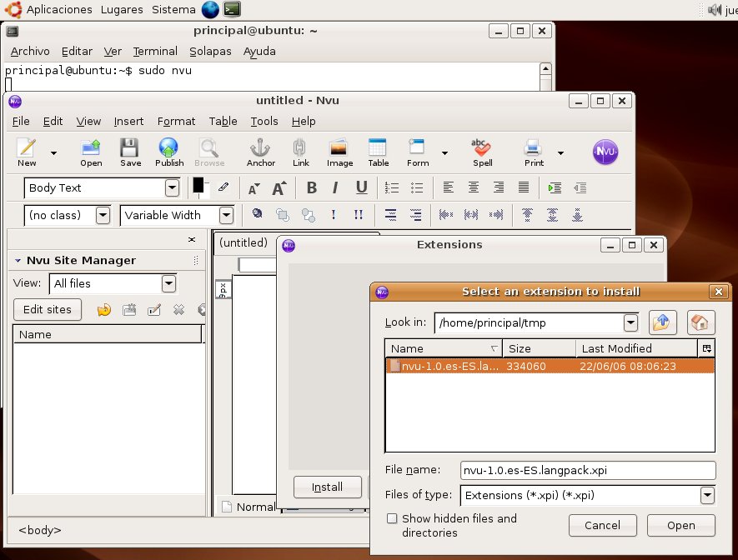This screenshot has width=738, height=560.
Task: Open the Tools menu in Nvu
Action: [264, 121]
